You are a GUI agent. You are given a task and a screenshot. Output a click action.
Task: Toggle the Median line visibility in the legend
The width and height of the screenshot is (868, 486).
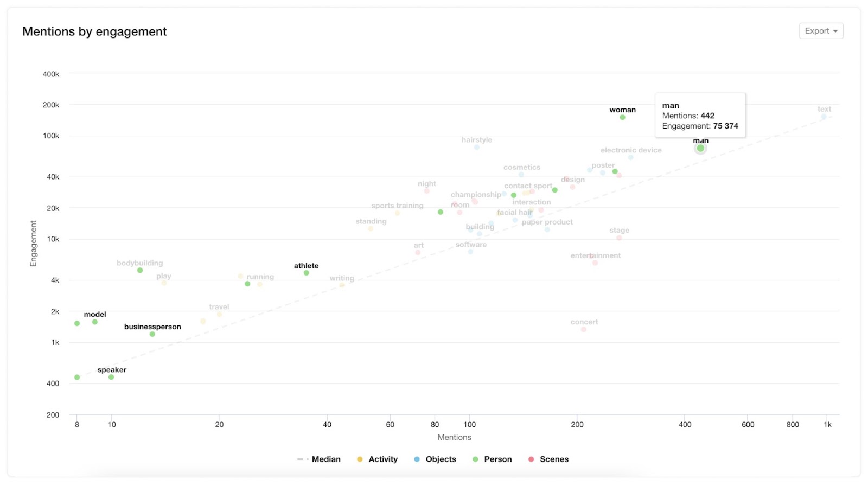click(x=318, y=459)
